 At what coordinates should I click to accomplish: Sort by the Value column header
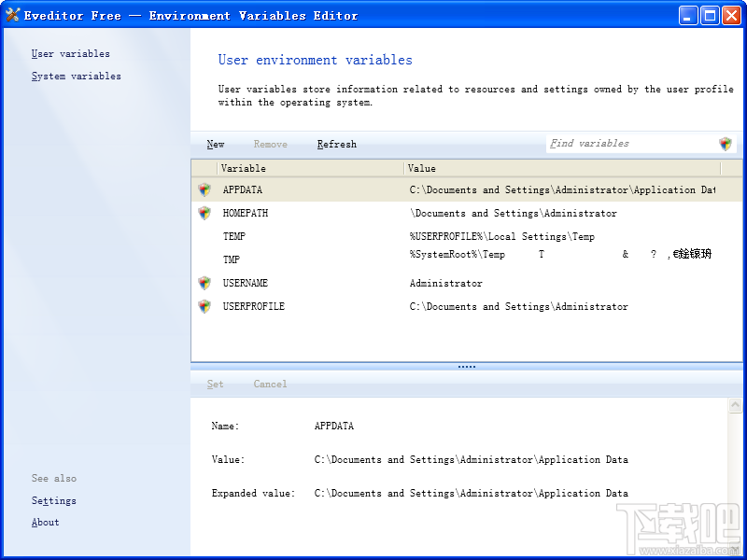coord(562,168)
